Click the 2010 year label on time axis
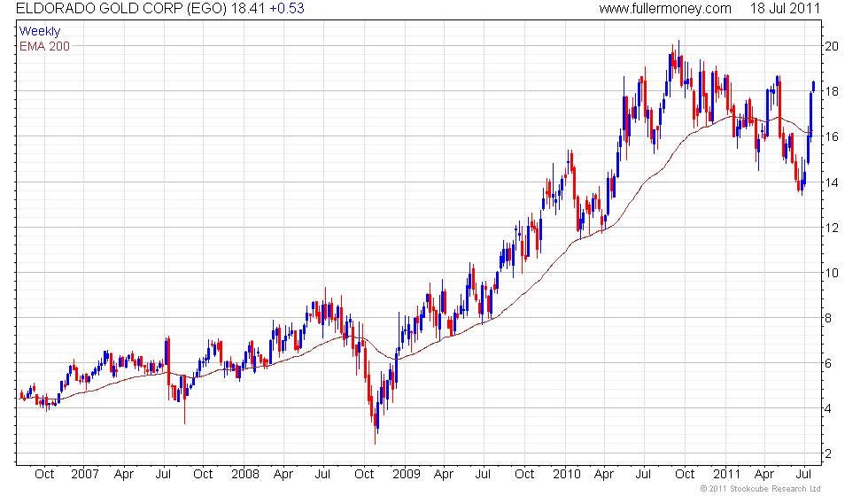The width and height of the screenshot is (868, 496). [567, 475]
